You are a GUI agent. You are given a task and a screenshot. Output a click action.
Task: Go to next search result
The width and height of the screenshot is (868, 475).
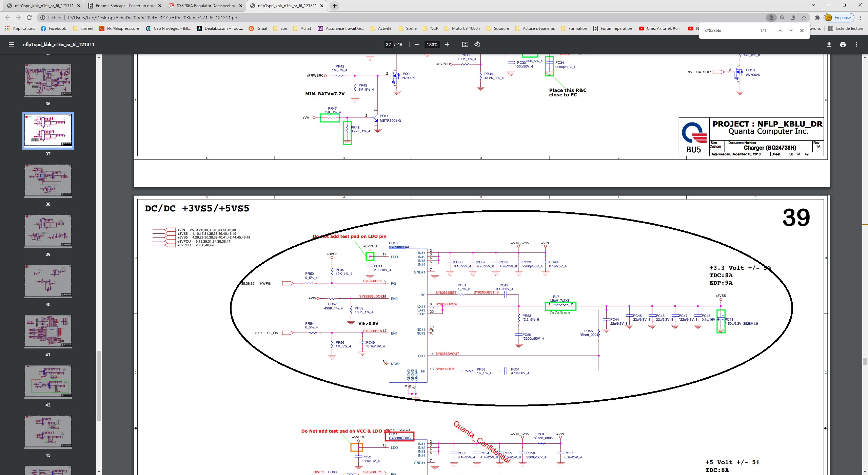click(791, 31)
